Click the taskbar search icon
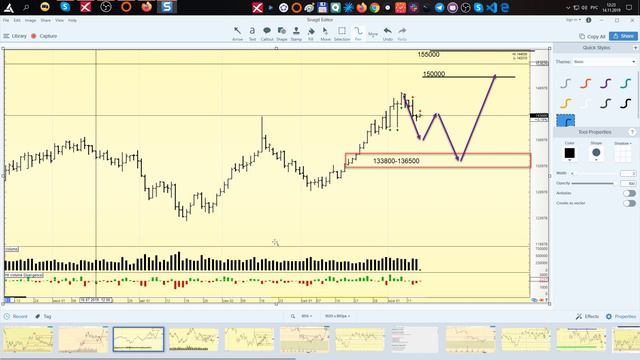The image size is (640, 360). coord(26,7)
